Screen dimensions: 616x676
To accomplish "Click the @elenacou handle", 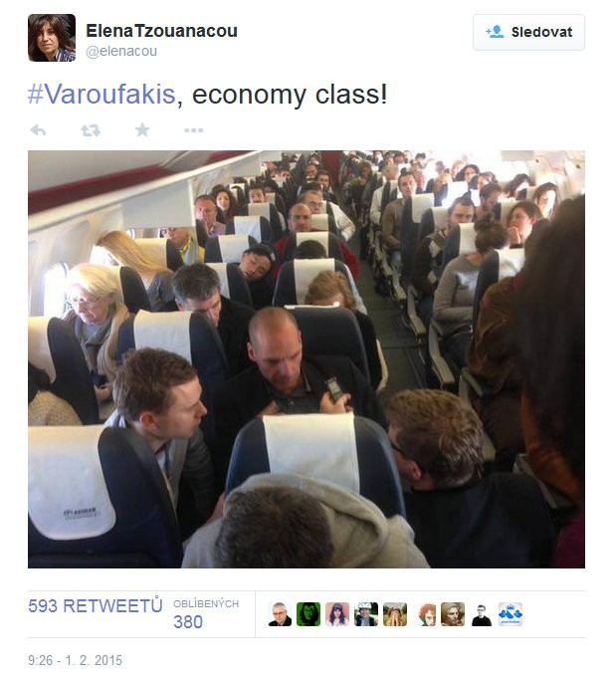I will [121, 52].
